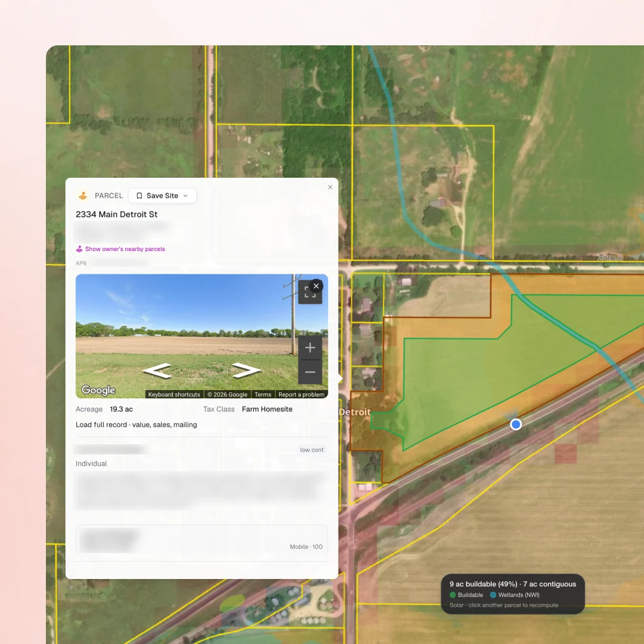
Task: Click the Zone A map label
Action: [x=610, y=258]
